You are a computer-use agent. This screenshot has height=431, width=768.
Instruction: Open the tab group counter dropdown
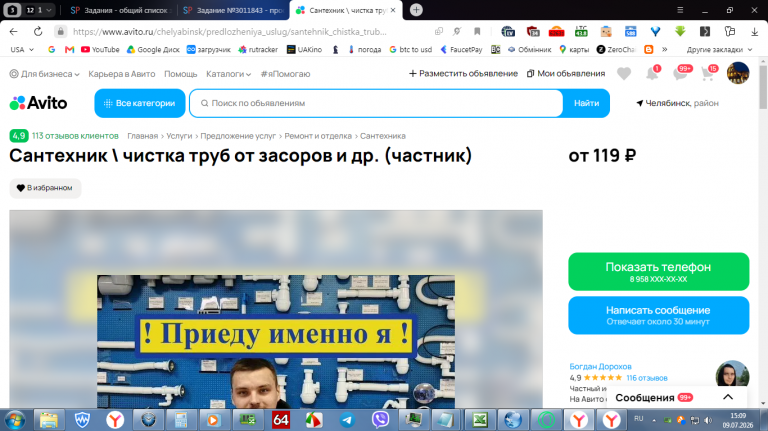39,10
